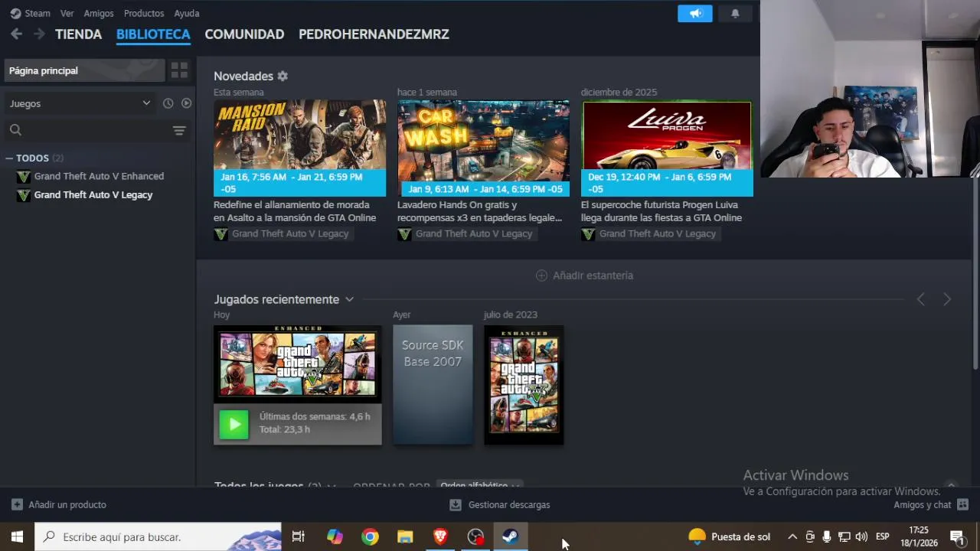Open the Ayuda menu
This screenshot has height=551, width=980.
[x=187, y=13]
